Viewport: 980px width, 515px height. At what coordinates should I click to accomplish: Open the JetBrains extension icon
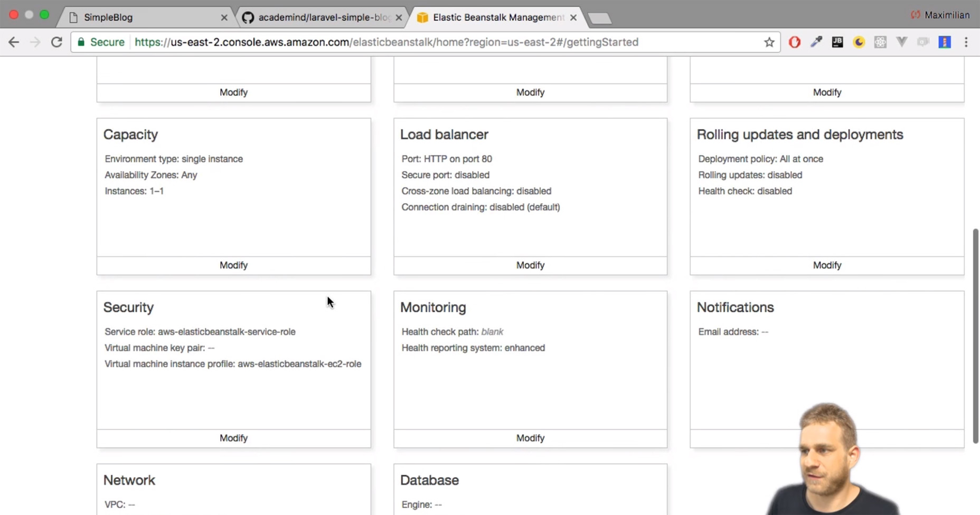click(837, 42)
